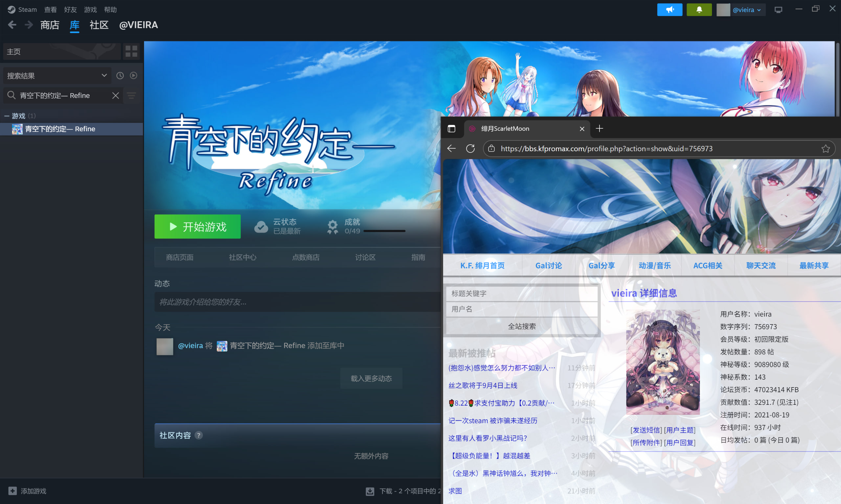This screenshot has width=841, height=504.
Task: Clear the library search text
Action: pos(116,95)
